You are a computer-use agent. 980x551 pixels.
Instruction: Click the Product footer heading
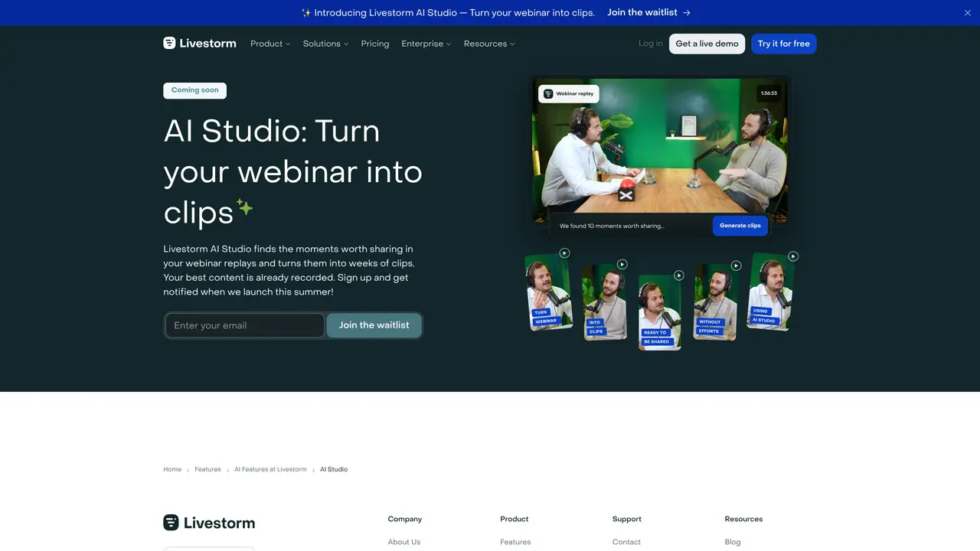click(514, 519)
